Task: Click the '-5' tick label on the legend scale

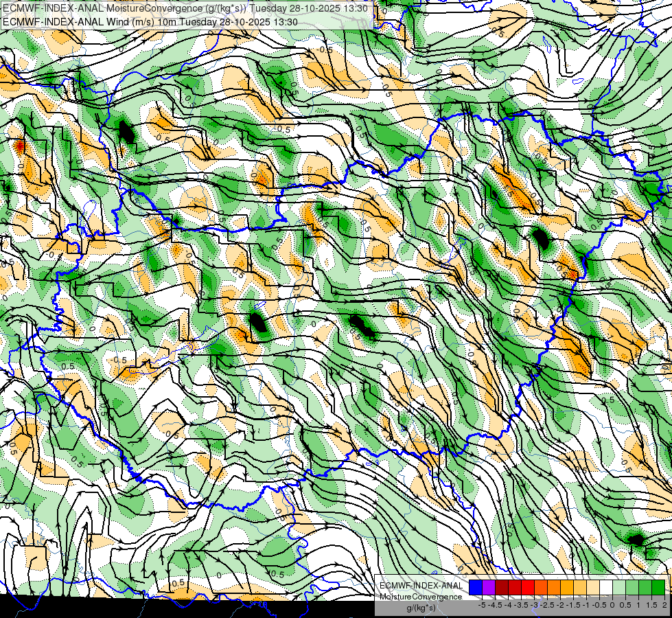Action: [x=482, y=605]
